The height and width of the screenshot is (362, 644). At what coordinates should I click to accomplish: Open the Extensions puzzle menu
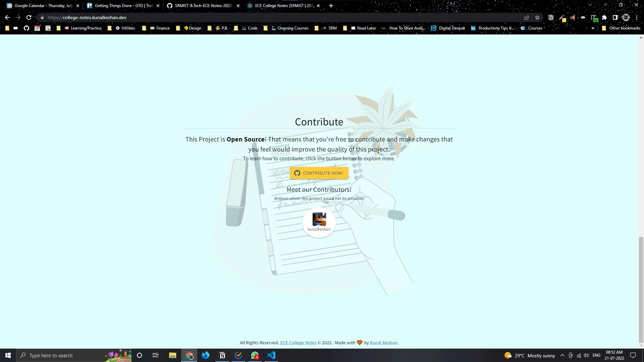point(604,17)
